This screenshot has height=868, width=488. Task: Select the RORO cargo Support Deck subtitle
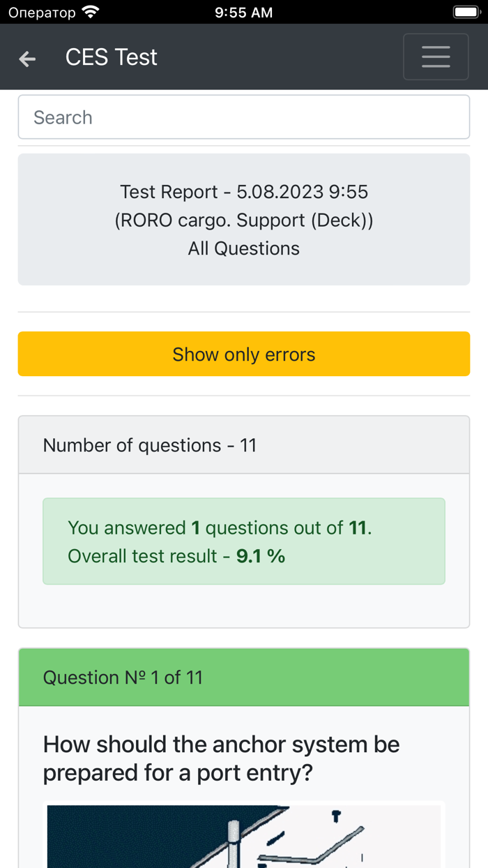pyautogui.click(x=243, y=220)
